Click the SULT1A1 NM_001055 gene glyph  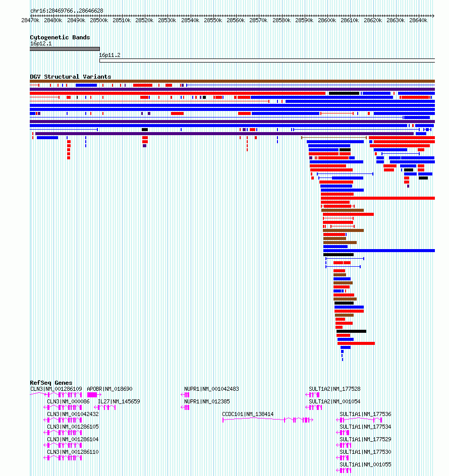(344, 470)
